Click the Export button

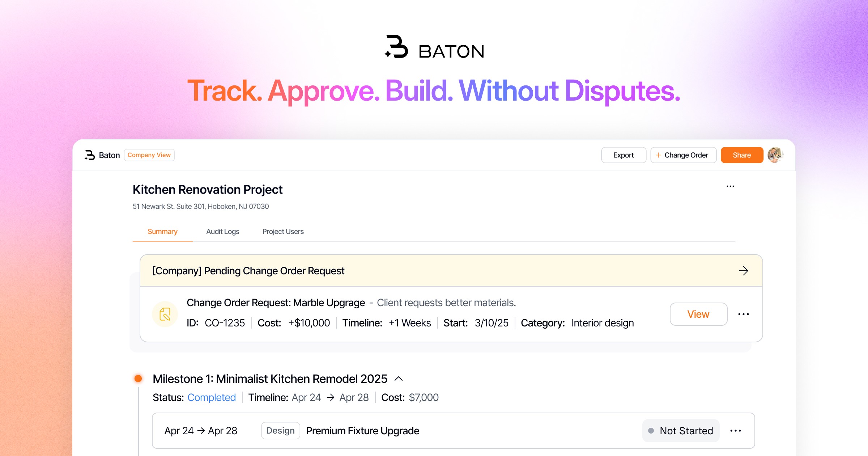(623, 155)
